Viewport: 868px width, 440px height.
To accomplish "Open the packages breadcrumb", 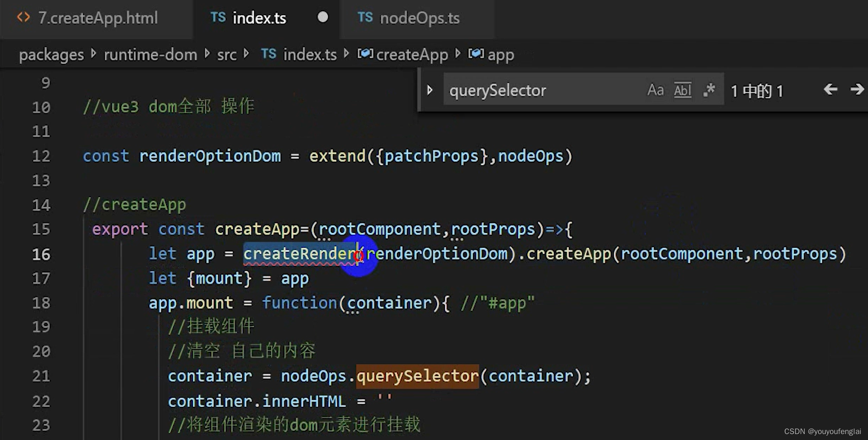I will coord(52,55).
